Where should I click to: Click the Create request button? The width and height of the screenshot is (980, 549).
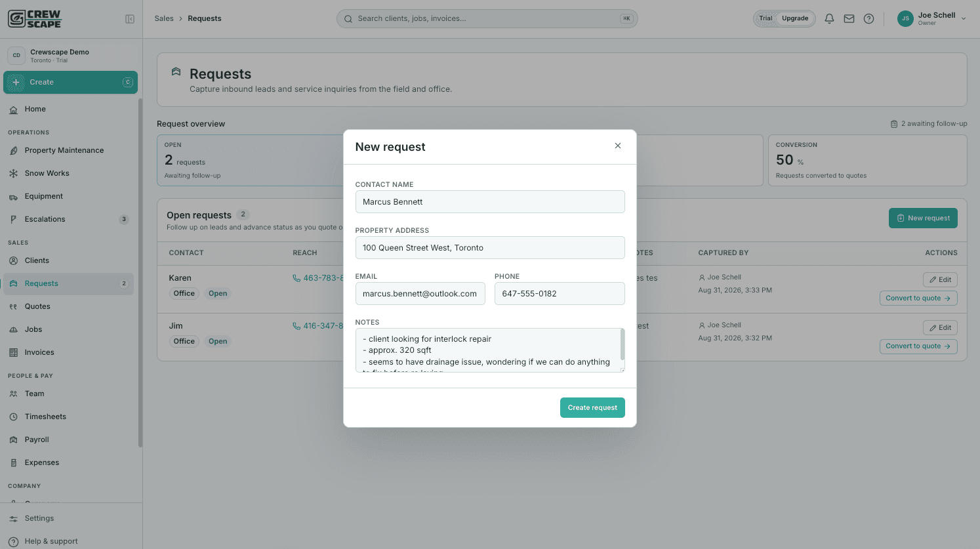click(592, 408)
